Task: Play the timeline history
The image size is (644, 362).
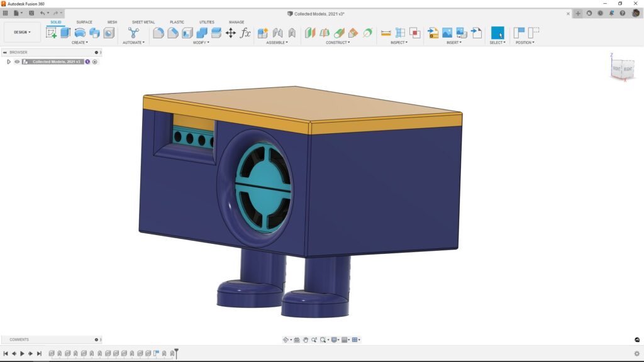Action: tap(22, 353)
